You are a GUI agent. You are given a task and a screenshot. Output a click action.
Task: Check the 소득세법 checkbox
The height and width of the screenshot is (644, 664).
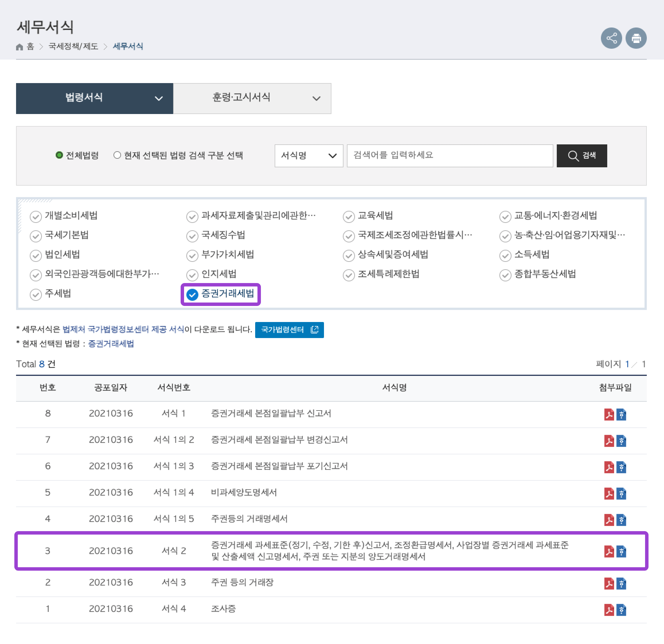click(x=505, y=255)
